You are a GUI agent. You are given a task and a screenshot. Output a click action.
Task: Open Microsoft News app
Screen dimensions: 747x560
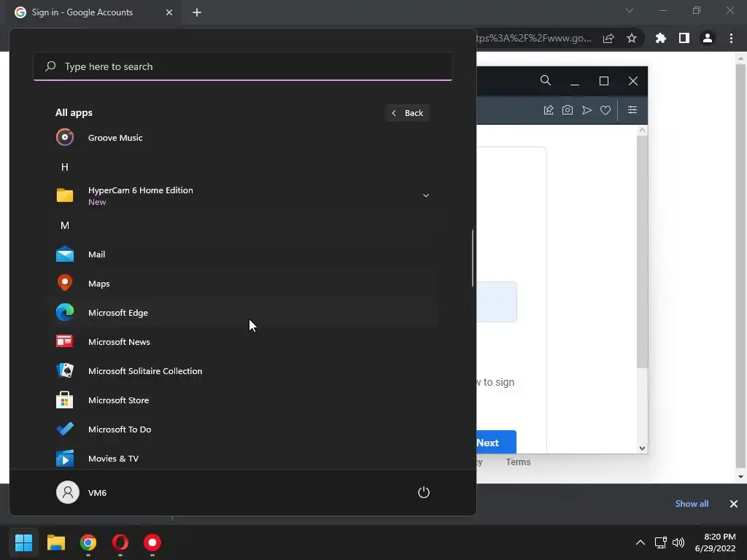coord(242,342)
